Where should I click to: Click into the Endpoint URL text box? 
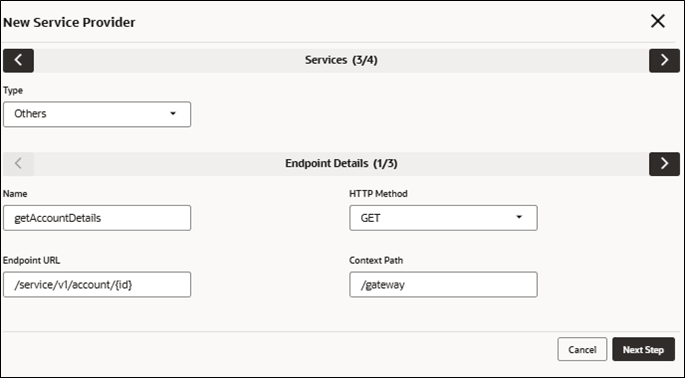(x=97, y=284)
